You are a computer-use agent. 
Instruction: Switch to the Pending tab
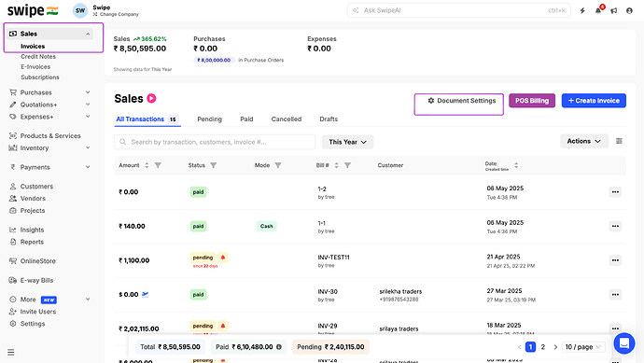coord(209,119)
